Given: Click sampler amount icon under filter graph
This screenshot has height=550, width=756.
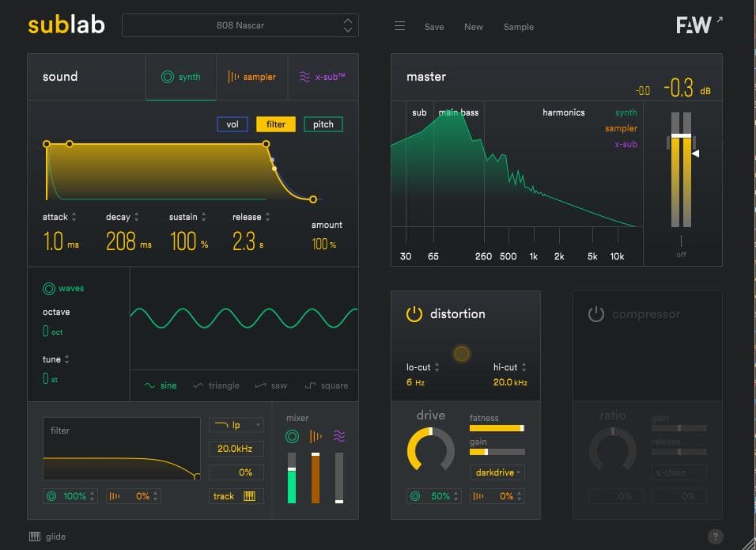Looking at the screenshot, I should [114, 496].
